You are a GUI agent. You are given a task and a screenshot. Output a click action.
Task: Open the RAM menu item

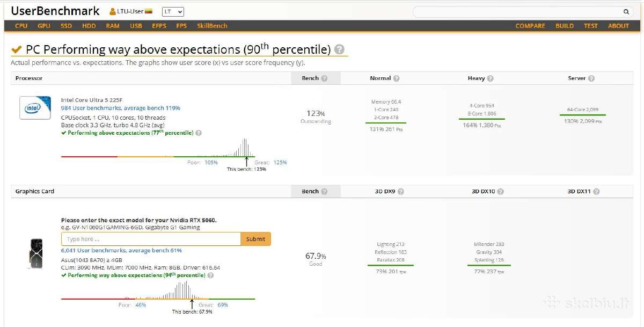[x=113, y=26]
